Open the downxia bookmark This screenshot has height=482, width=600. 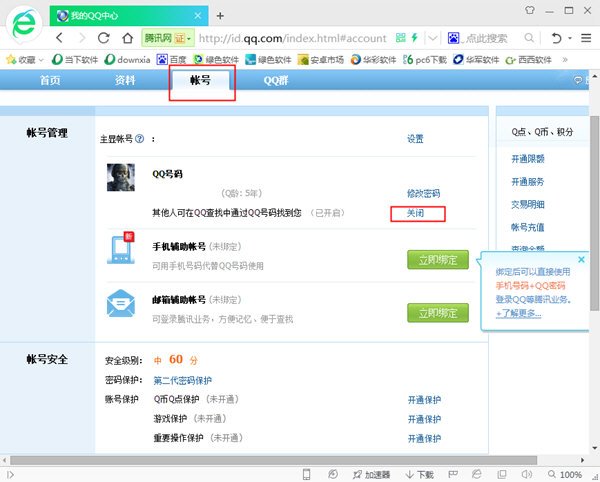(x=127, y=60)
